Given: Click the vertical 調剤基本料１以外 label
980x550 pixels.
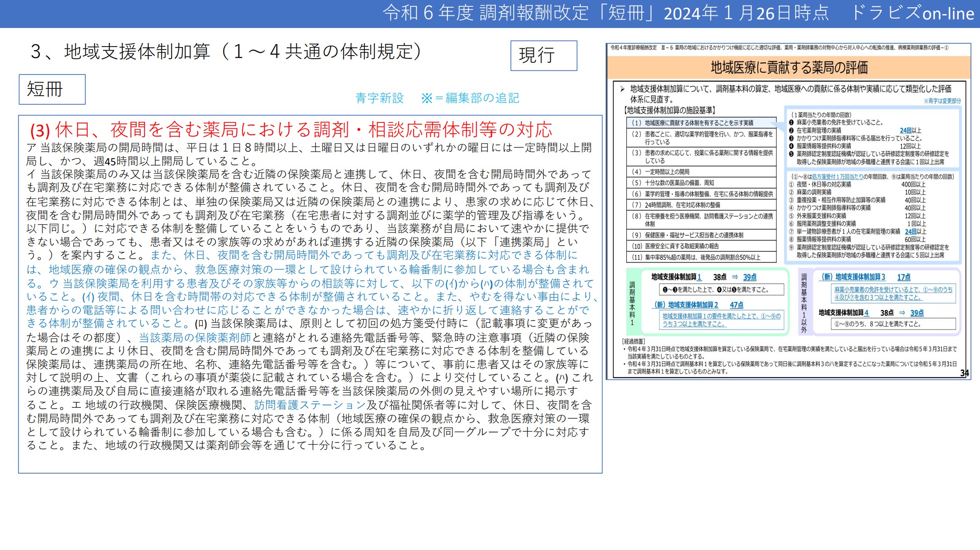Looking at the screenshot, I should pos(804,303).
